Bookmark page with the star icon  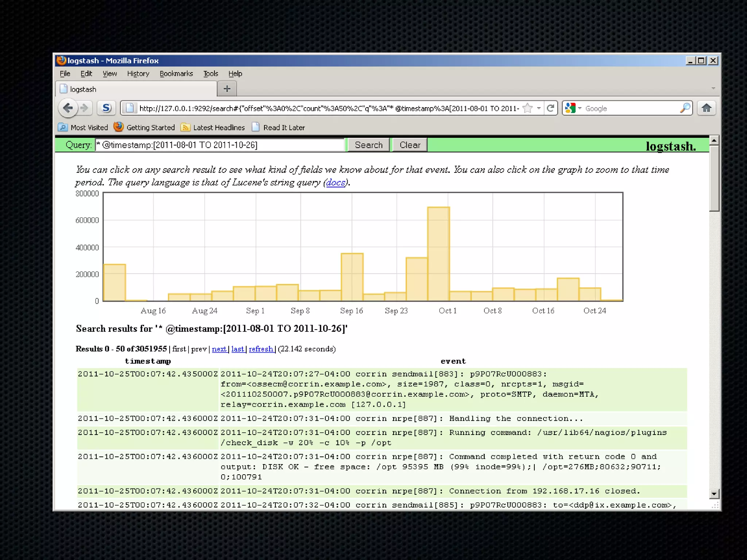pos(527,108)
